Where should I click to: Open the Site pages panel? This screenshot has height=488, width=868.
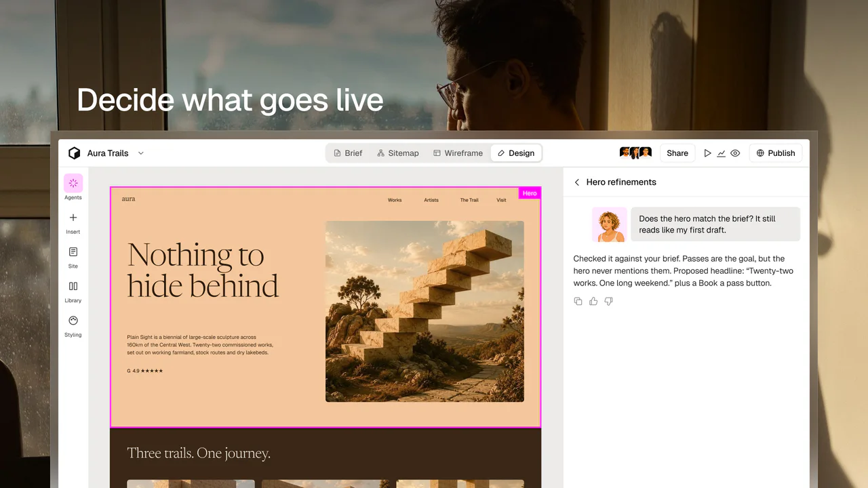click(x=73, y=257)
